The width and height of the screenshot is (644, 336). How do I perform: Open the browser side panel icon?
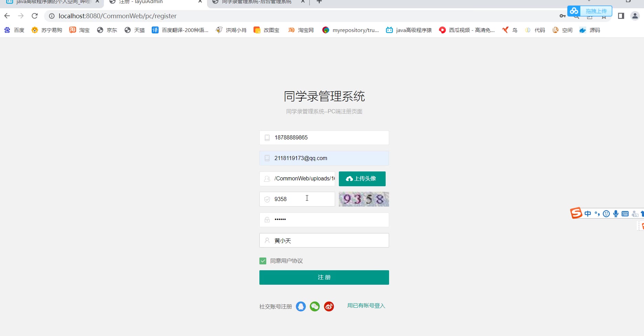tap(621, 16)
